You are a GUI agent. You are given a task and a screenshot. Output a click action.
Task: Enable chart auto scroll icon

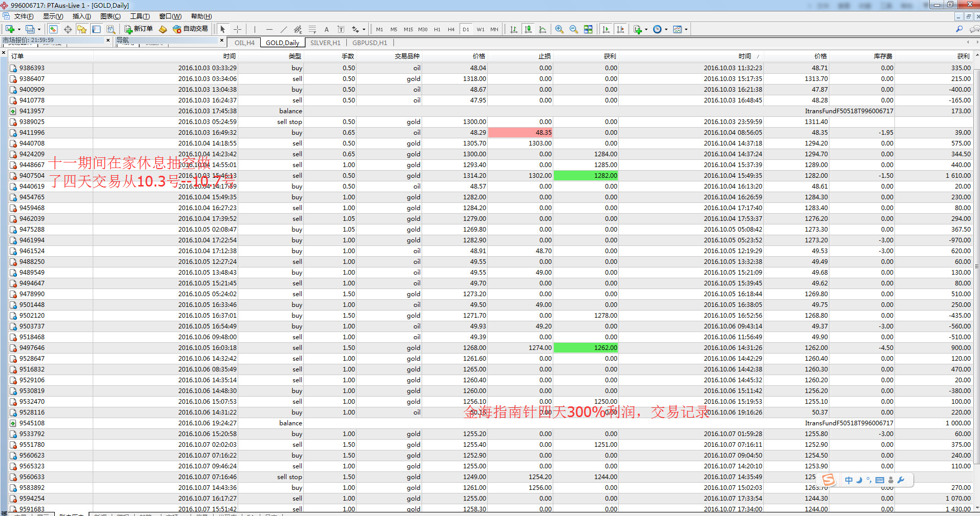point(606,29)
